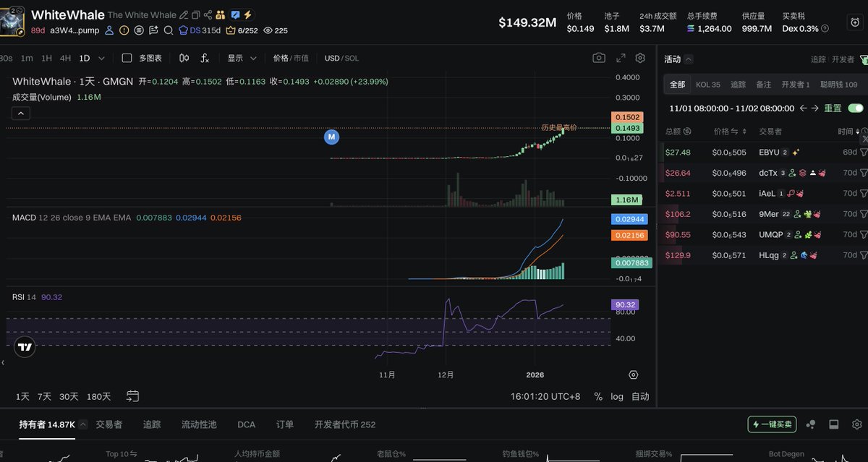Click the panel layout icon in holders bar
The image size is (868, 462).
coord(833,424)
